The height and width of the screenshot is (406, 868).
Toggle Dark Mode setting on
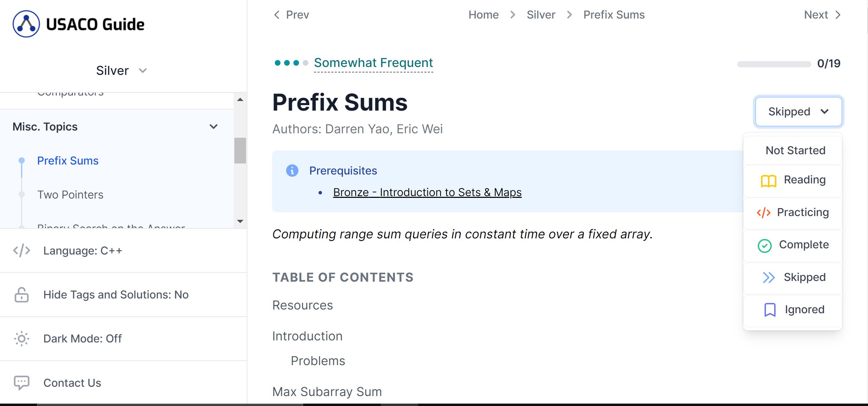pos(82,339)
